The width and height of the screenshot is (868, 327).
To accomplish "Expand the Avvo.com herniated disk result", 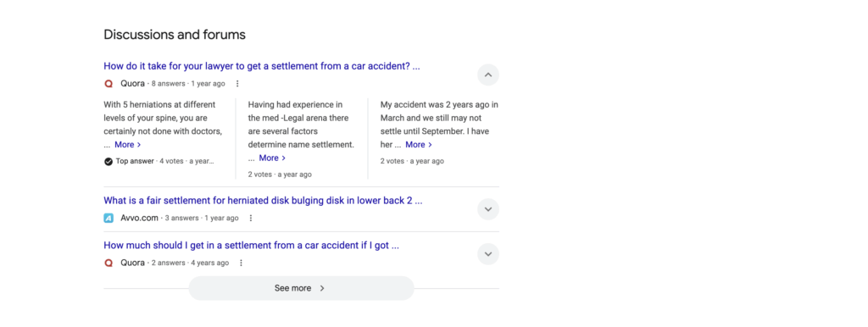I will (x=488, y=209).
